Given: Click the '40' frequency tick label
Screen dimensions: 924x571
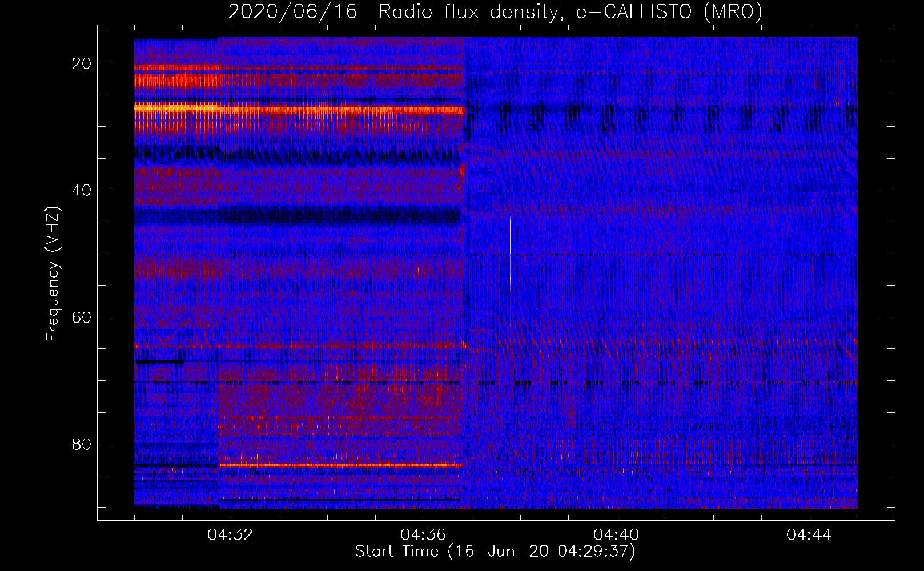Looking at the screenshot, I should [x=82, y=190].
